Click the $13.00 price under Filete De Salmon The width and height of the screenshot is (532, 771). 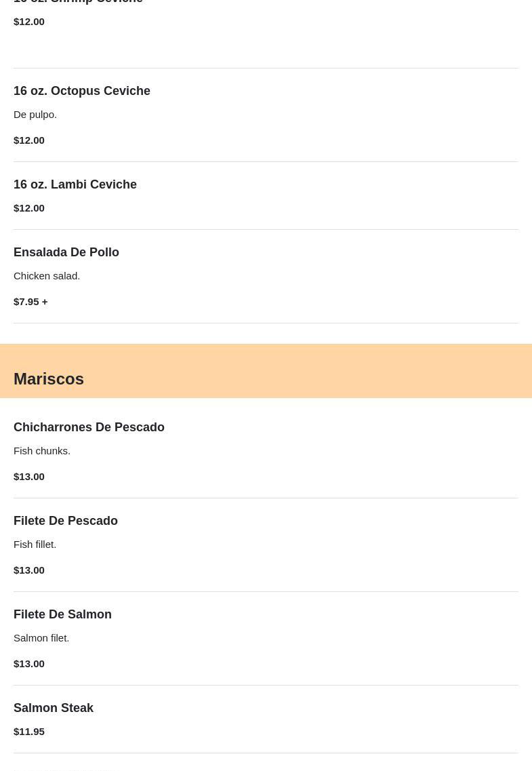click(29, 663)
